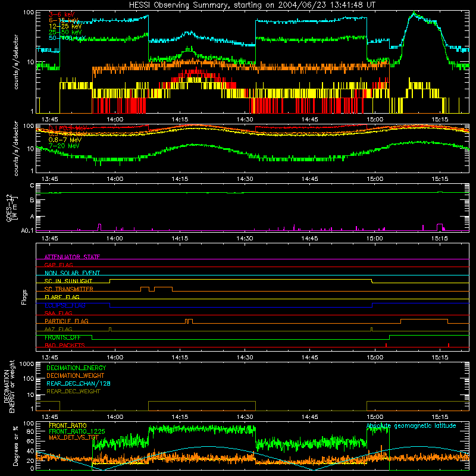Select the BAD_PACKETS flag label
Viewport: 476px width, 476px height.
65,346
